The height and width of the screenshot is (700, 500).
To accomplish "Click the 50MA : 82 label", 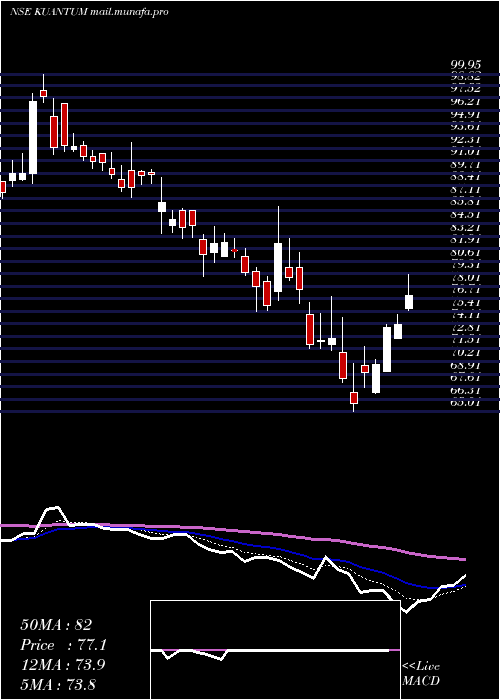I will [56, 625].
